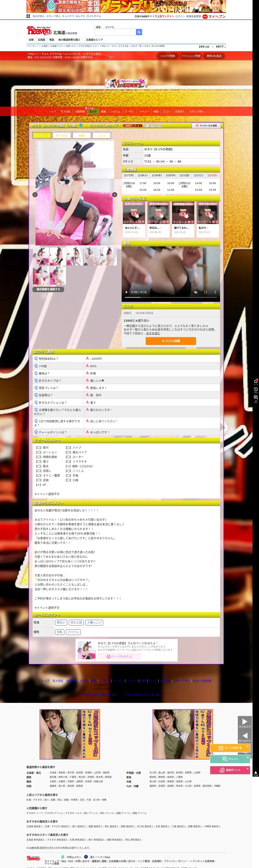Click the マイショップ登録 button
The image size is (259, 868).
191,56
